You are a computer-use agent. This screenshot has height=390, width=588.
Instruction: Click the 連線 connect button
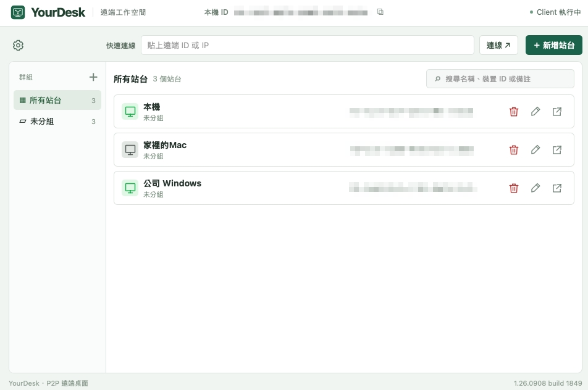498,45
